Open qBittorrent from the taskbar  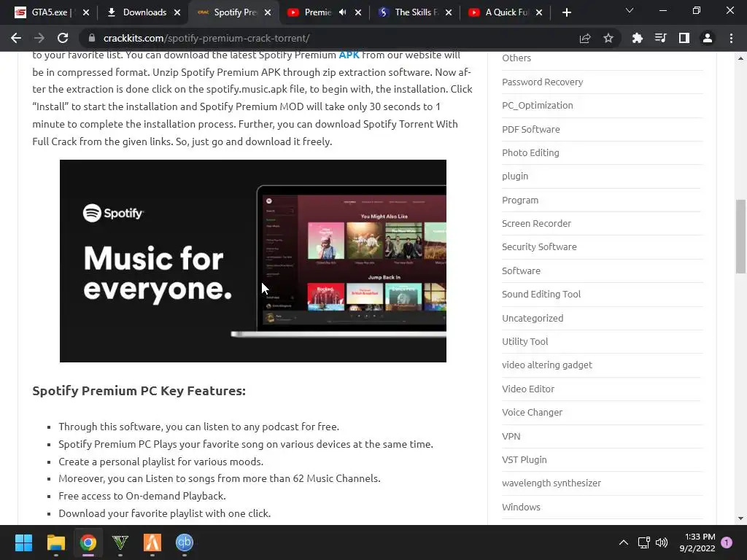[185, 542]
